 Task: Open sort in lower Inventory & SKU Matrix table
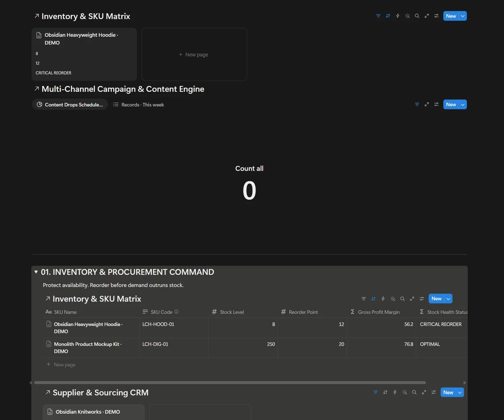(373, 299)
